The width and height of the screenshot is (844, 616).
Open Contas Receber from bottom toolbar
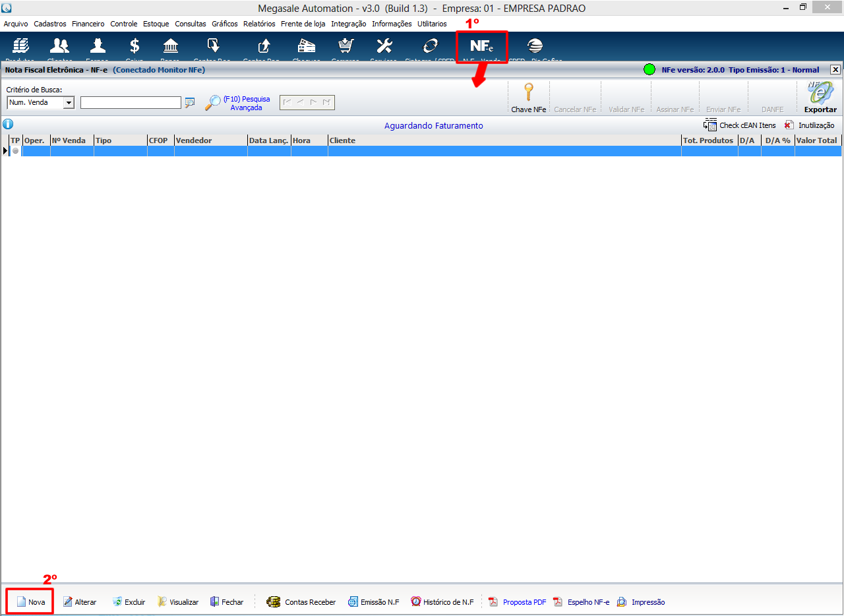[301, 602]
